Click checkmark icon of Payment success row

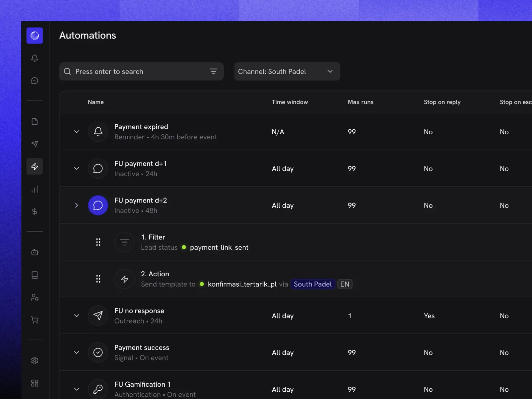98,352
